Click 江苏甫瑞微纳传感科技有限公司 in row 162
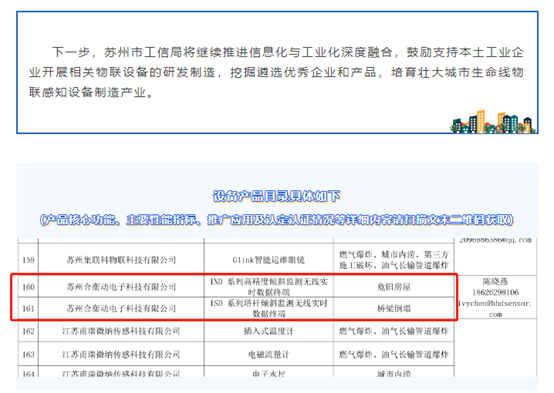This screenshot has height=393, width=554. point(121,331)
